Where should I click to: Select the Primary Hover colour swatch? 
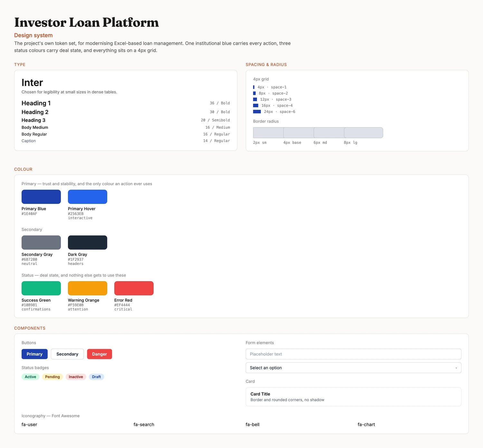[x=88, y=197]
